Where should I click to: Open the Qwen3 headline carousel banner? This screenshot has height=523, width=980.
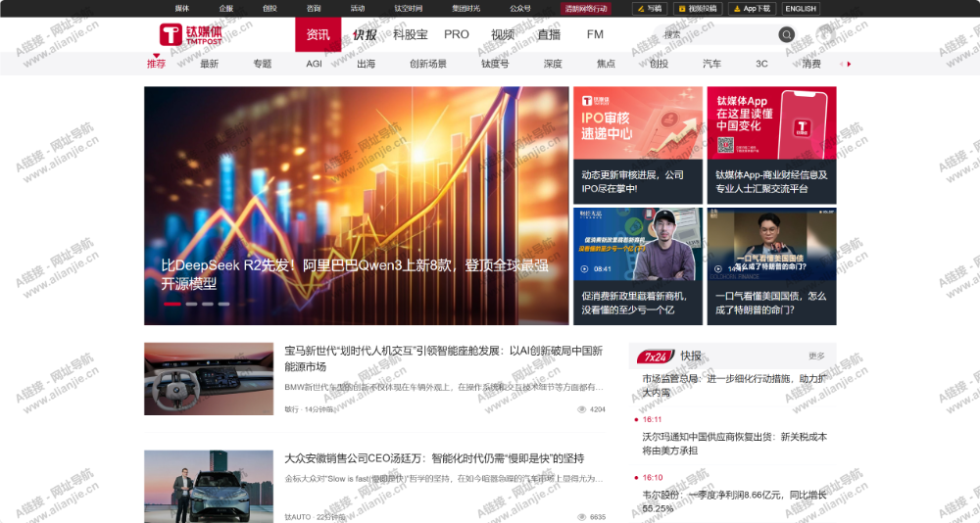coord(357,206)
